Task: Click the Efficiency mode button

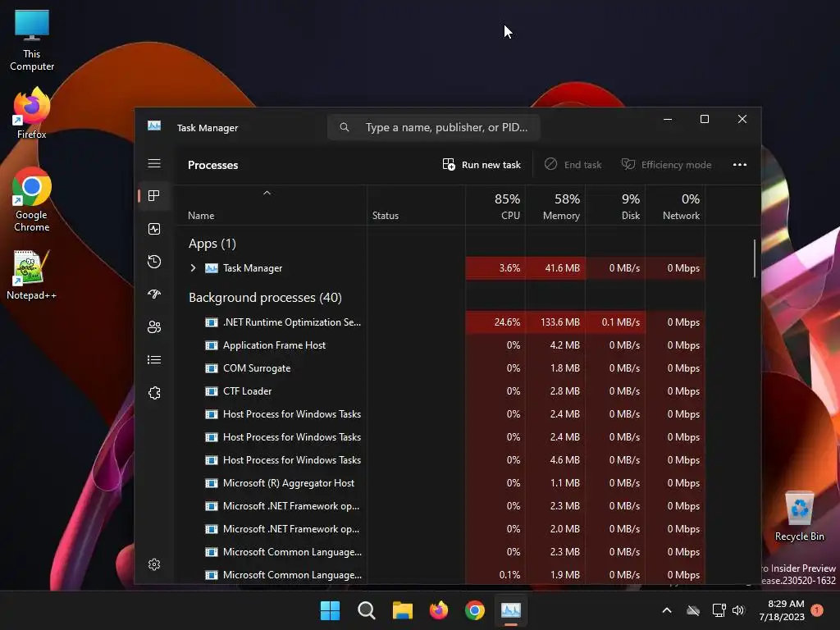Action: (x=666, y=164)
